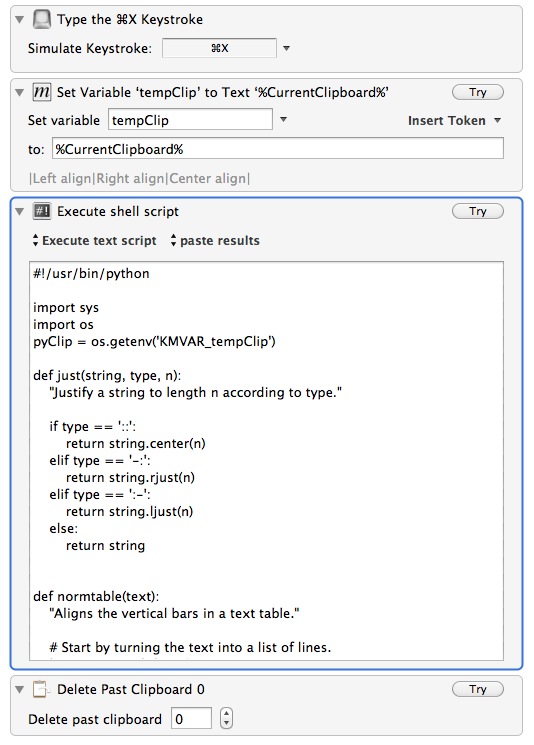534x745 pixels.
Task: Open the dropdown arrow beside Simulate Keystroke field
Action: [x=286, y=48]
